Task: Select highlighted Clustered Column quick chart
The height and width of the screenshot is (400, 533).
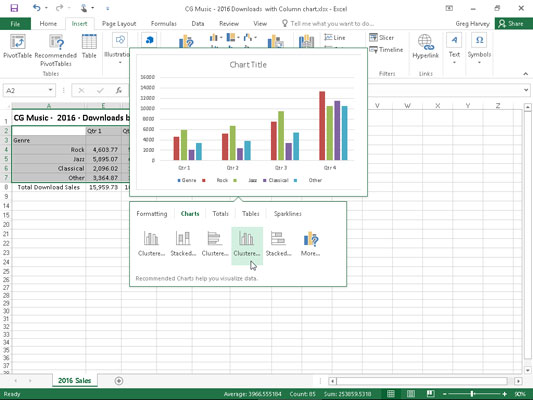Action: [x=247, y=245]
